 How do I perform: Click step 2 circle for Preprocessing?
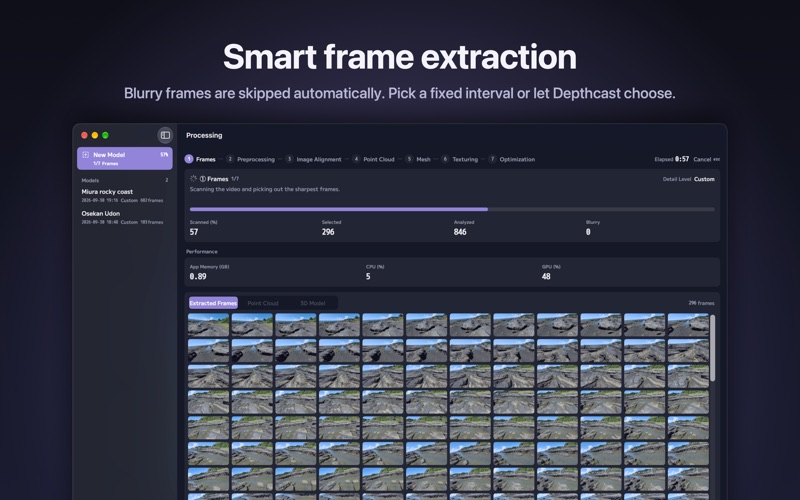coord(230,159)
